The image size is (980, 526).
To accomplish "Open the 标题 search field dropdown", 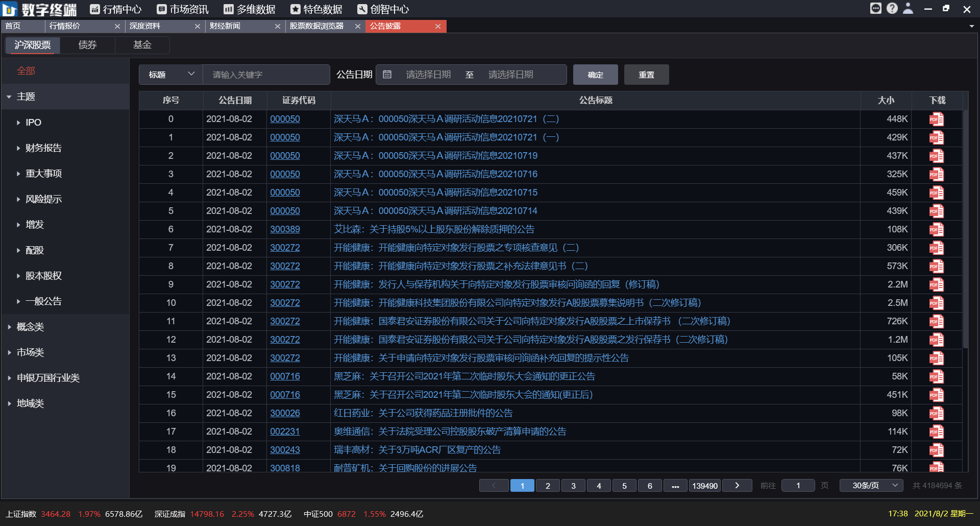I will tap(170, 74).
